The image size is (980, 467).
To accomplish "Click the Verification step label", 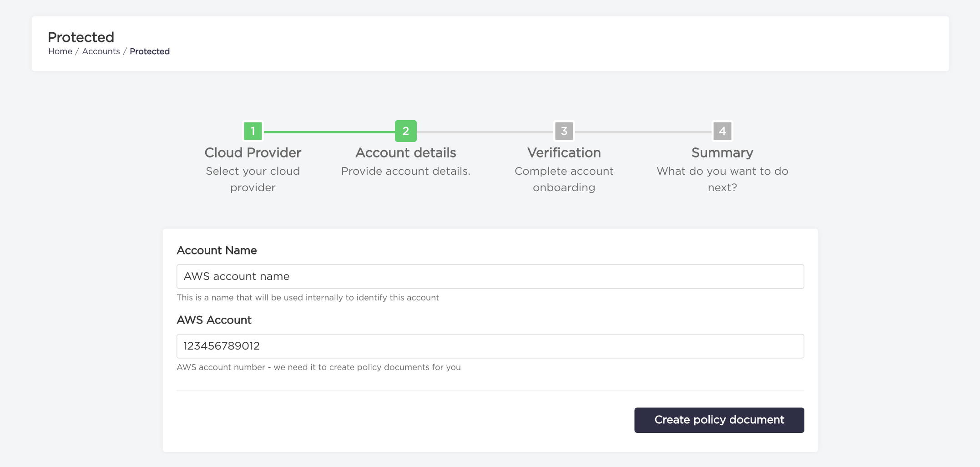I will [564, 152].
